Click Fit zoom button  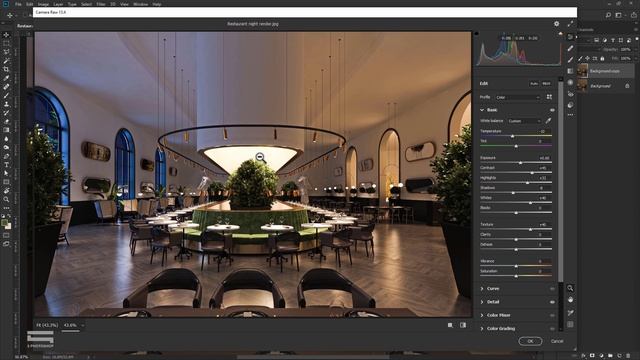click(x=47, y=325)
